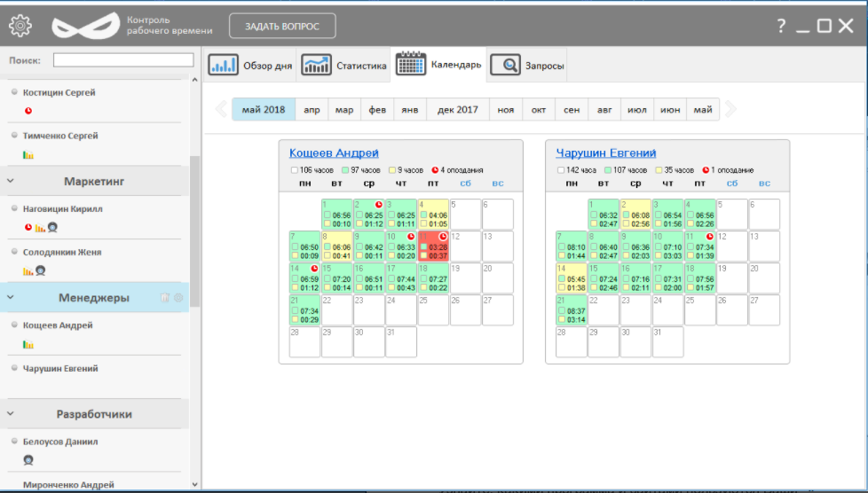Click late clock icon on Кощеев May 14

click(314, 269)
